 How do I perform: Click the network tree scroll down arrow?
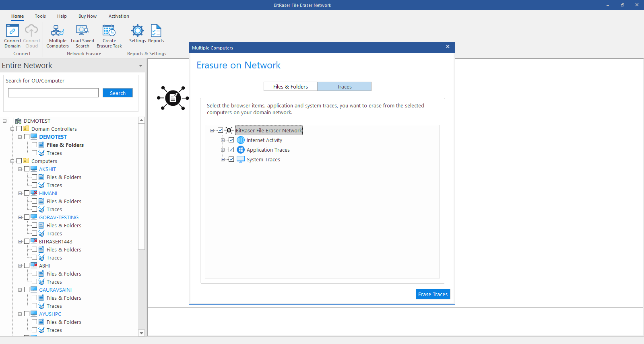[x=141, y=333]
